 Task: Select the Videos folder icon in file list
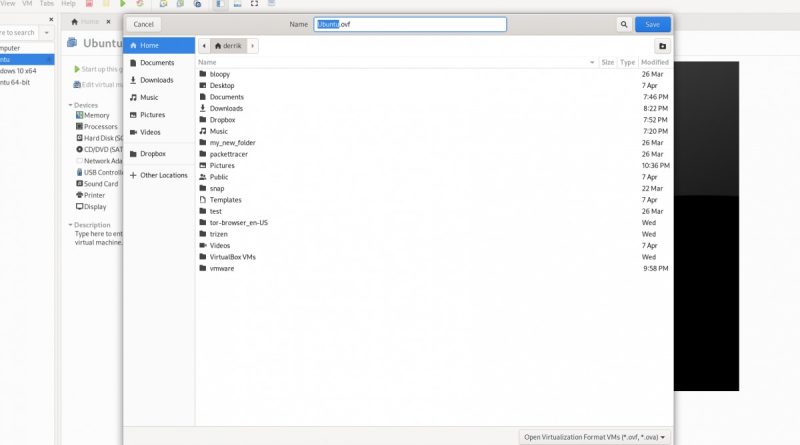203,245
